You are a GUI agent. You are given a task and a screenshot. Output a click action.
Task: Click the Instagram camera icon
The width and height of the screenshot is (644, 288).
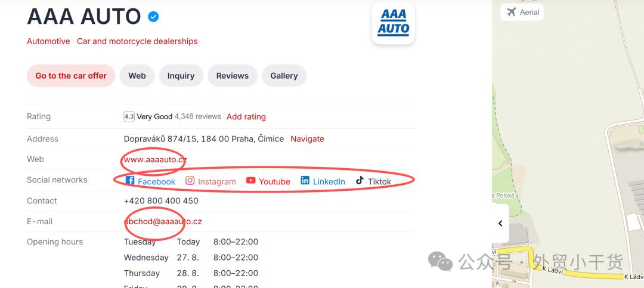(190, 180)
